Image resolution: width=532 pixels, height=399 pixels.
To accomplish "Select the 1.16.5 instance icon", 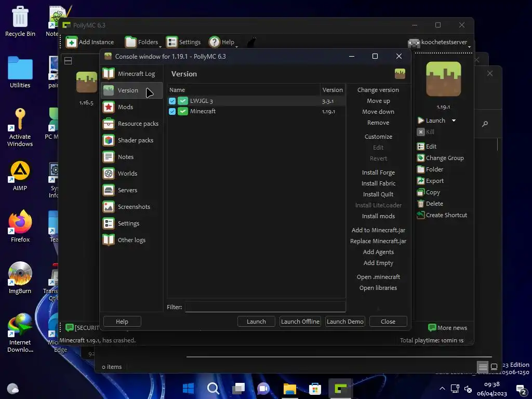I will click(x=87, y=82).
